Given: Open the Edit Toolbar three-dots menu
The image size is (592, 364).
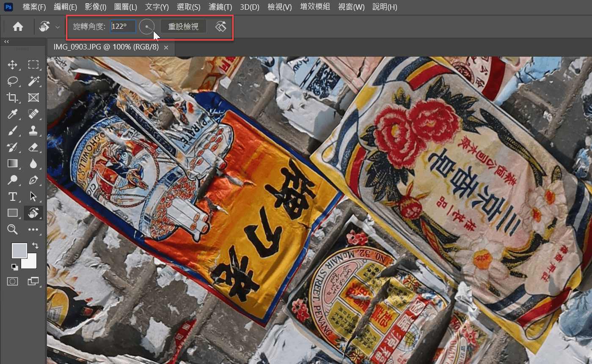Looking at the screenshot, I should coord(33,230).
